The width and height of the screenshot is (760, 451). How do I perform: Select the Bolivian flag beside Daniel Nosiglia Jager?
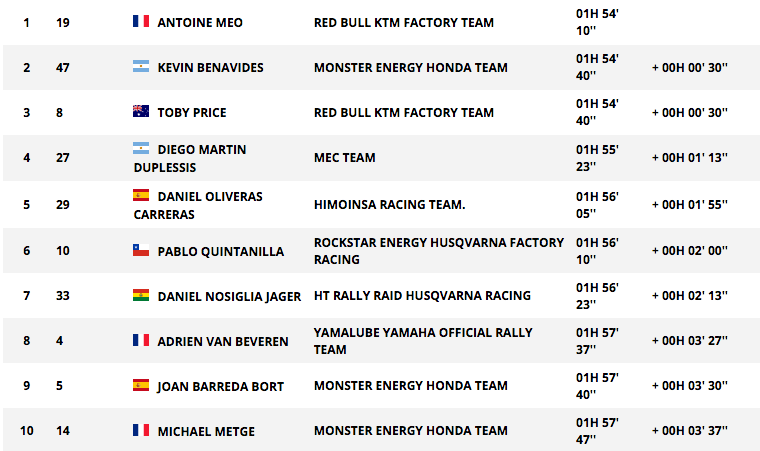click(141, 295)
